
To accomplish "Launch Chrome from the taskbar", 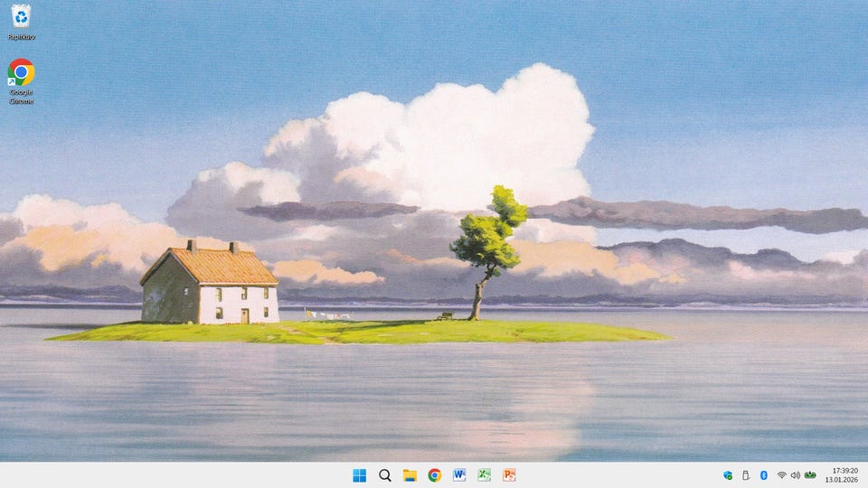I will click(x=435, y=475).
